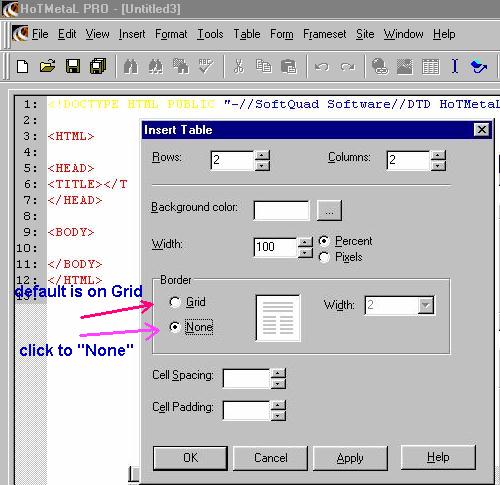Open the Insert menu

132,34
